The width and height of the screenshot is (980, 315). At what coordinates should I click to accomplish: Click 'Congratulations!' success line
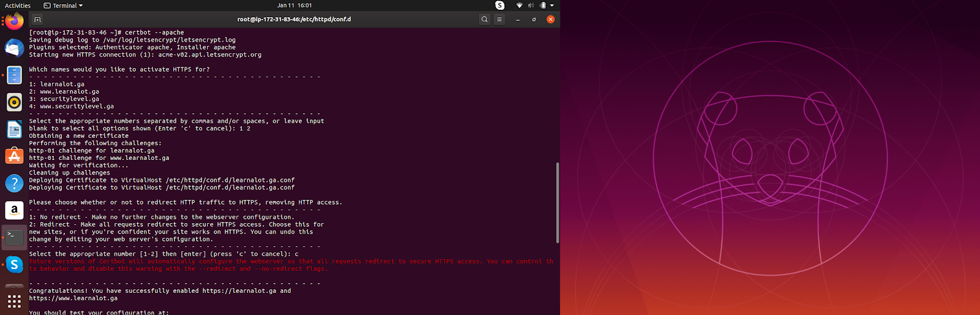click(x=160, y=290)
